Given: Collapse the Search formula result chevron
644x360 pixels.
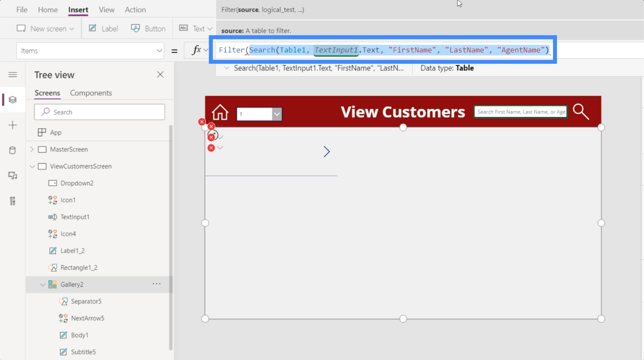Looking at the screenshot, I should click(227, 68).
